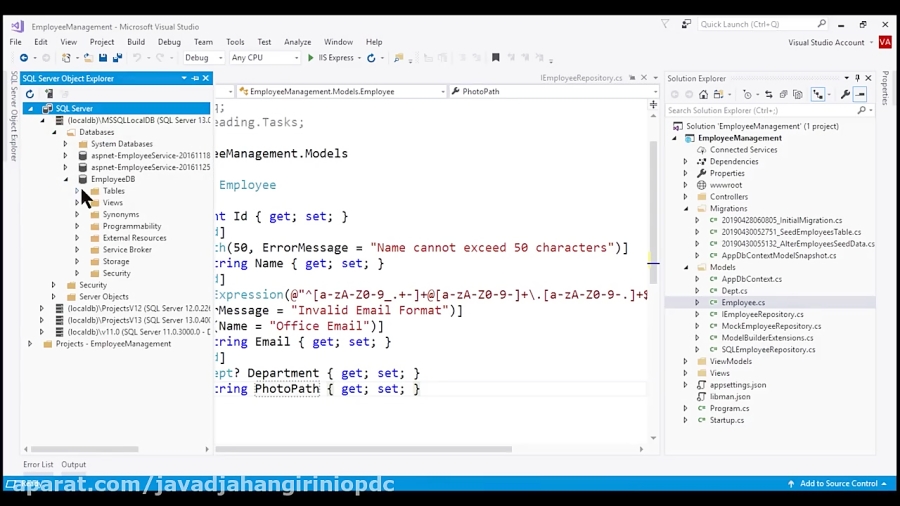Click the Show All Files icon
Screen dimensions: 900x506
click(x=798, y=94)
